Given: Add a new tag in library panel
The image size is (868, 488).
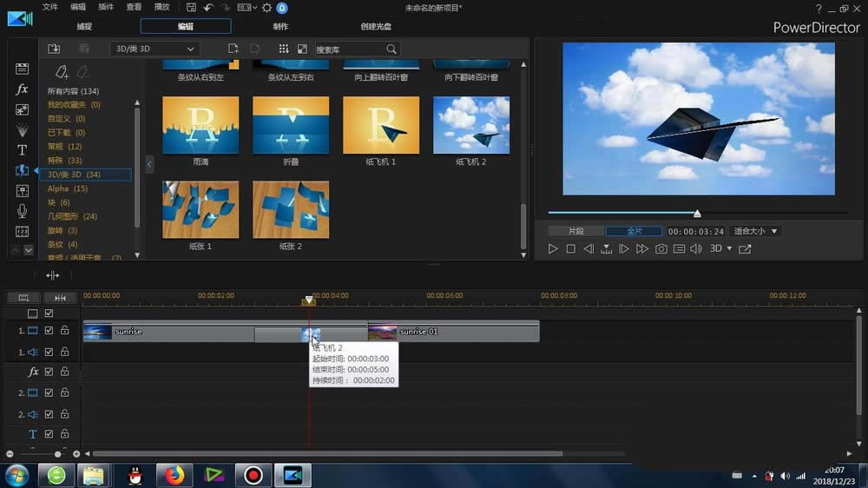Looking at the screenshot, I should [62, 72].
